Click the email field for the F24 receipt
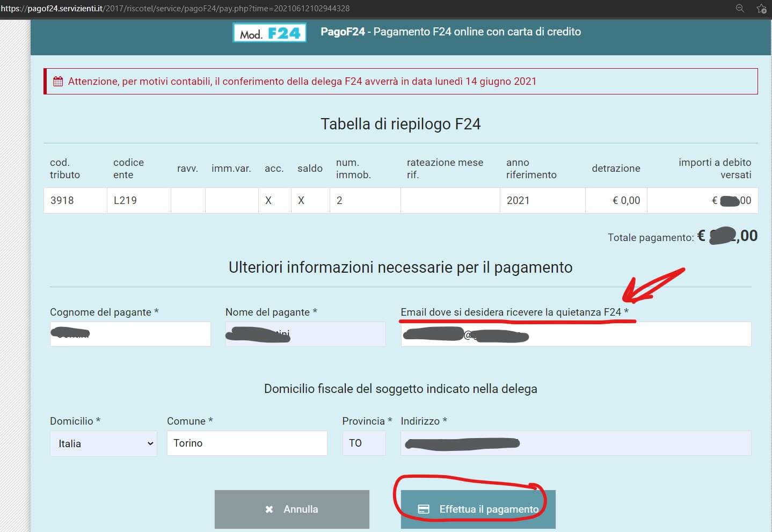This screenshot has width=772, height=532. (576, 334)
